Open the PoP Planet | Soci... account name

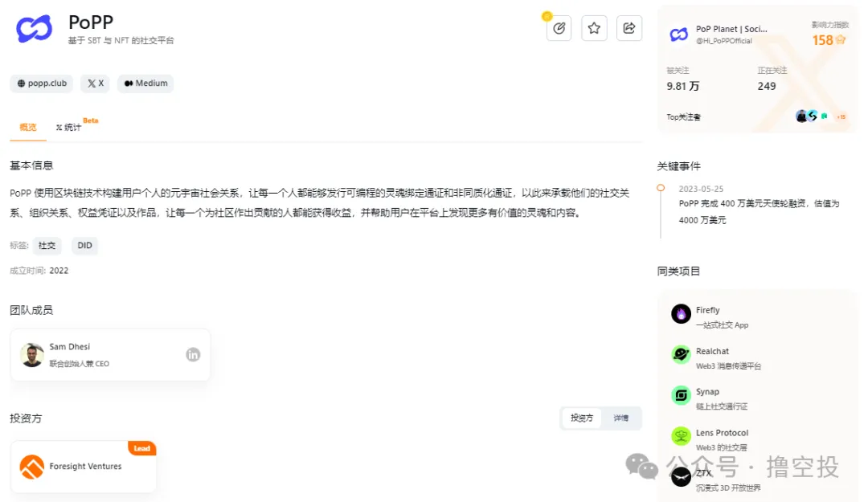click(731, 30)
